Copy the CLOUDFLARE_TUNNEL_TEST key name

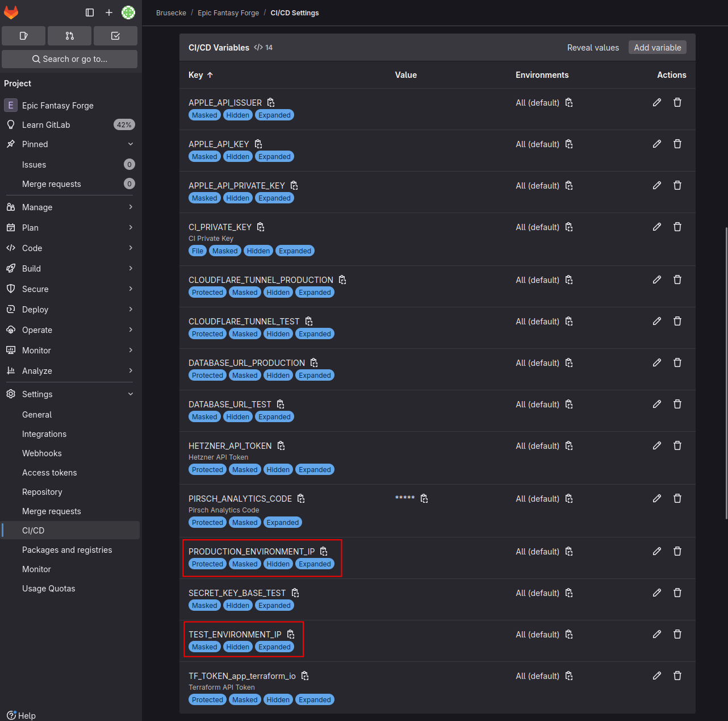point(309,322)
